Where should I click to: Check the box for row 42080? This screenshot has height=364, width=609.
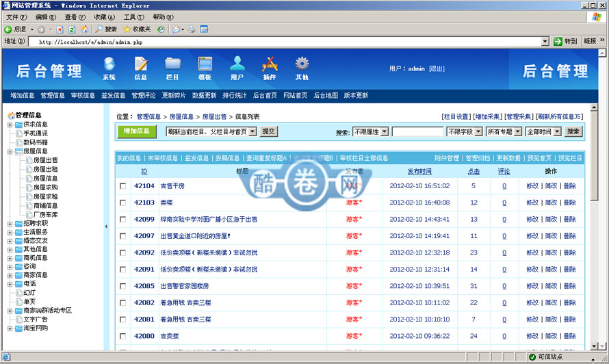tap(122, 337)
